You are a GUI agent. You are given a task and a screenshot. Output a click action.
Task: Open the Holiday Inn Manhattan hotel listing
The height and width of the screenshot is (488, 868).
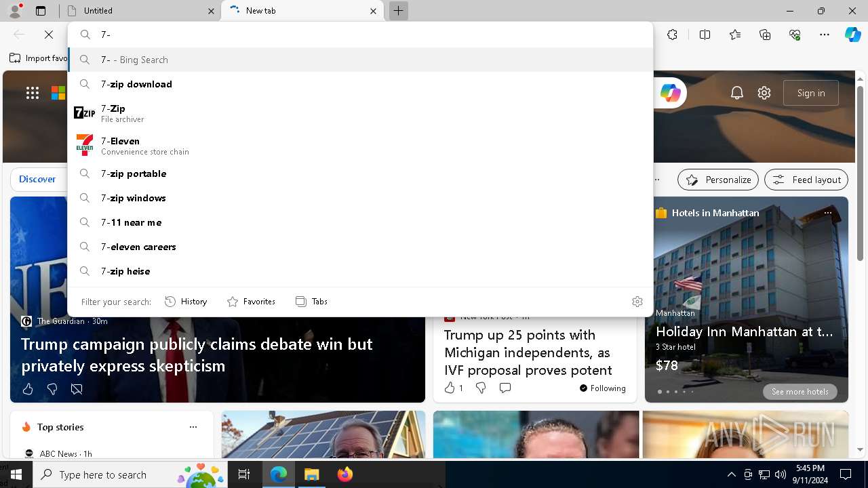744,332
